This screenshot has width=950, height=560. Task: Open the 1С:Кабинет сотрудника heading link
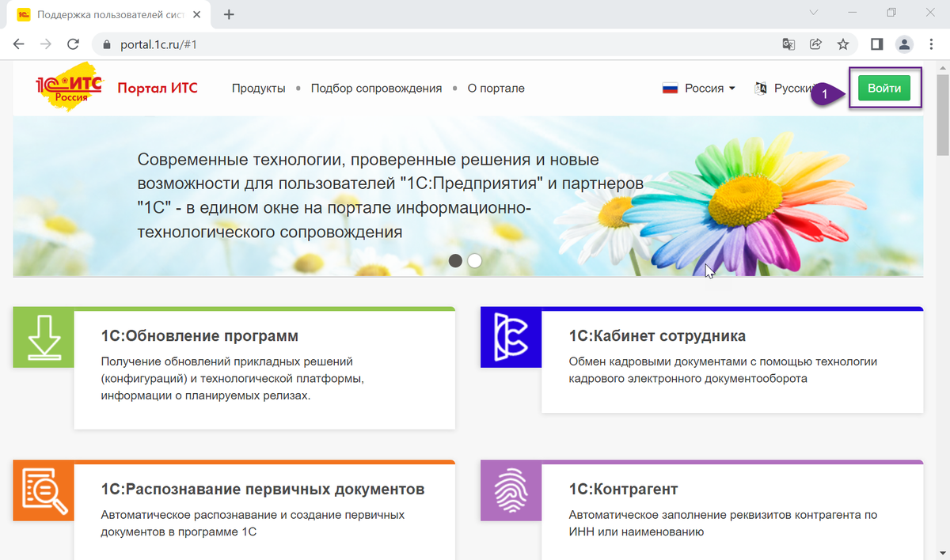coord(657,335)
